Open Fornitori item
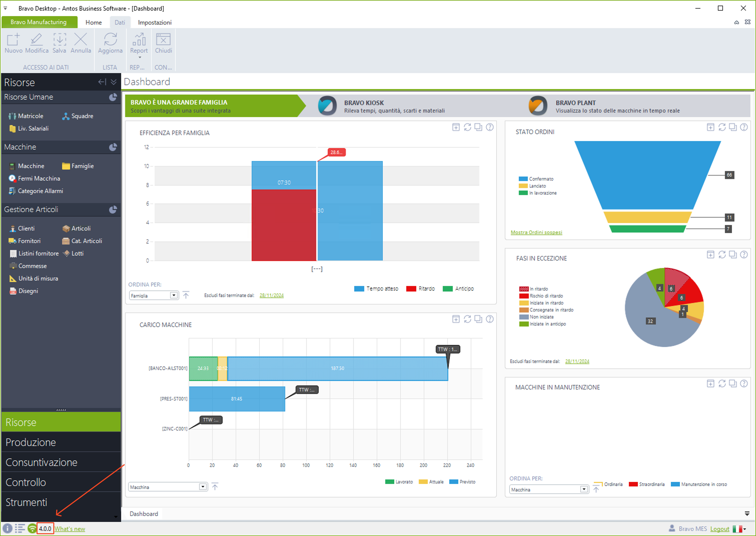This screenshot has width=756, height=536. [x=25, y=240]
